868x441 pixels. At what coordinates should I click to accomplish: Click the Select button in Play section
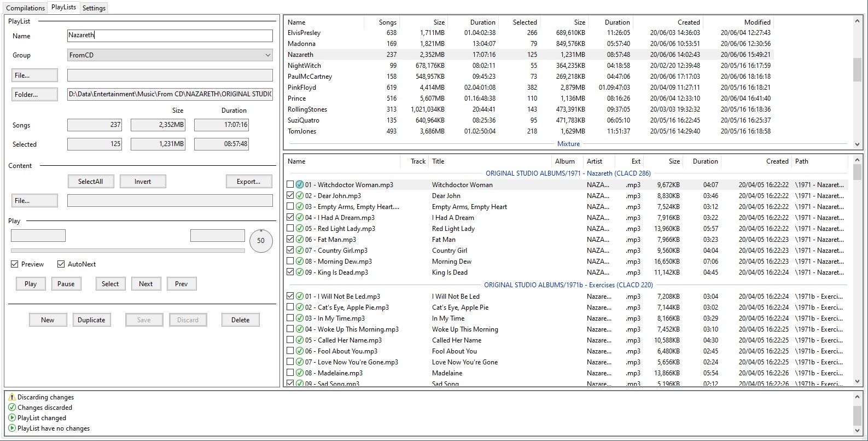110,284
